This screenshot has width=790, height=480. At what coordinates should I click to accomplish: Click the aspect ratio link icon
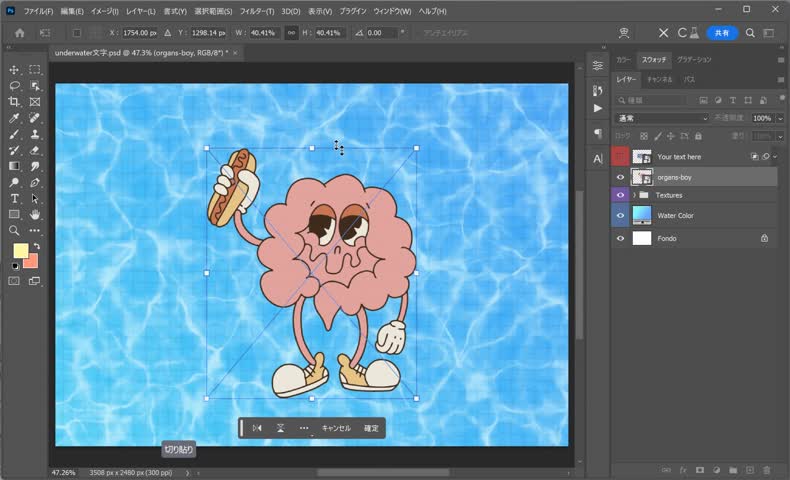pyautogui.click(x=292, y=32)
